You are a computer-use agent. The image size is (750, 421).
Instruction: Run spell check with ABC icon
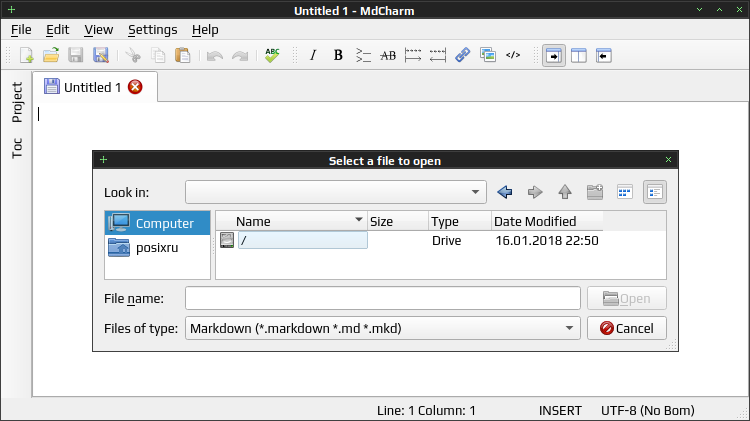pyautogui.click(x=272, y=55)
